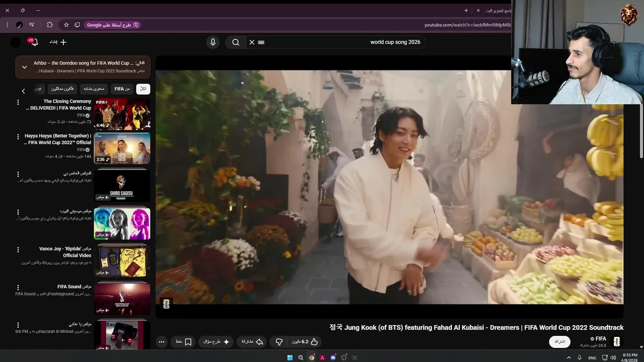Open options for The Closing Ceremony video
This screenshot has height=362, width=644.
[x=18, y=102]
